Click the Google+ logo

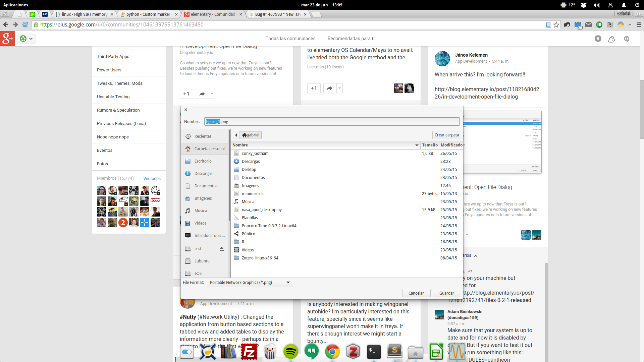pos(7,39)
